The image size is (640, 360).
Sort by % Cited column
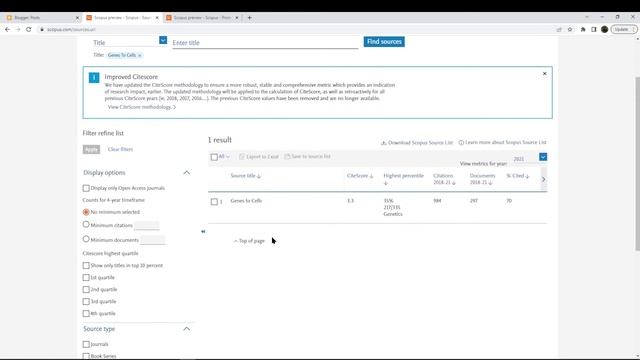click(x=518, y=176)
